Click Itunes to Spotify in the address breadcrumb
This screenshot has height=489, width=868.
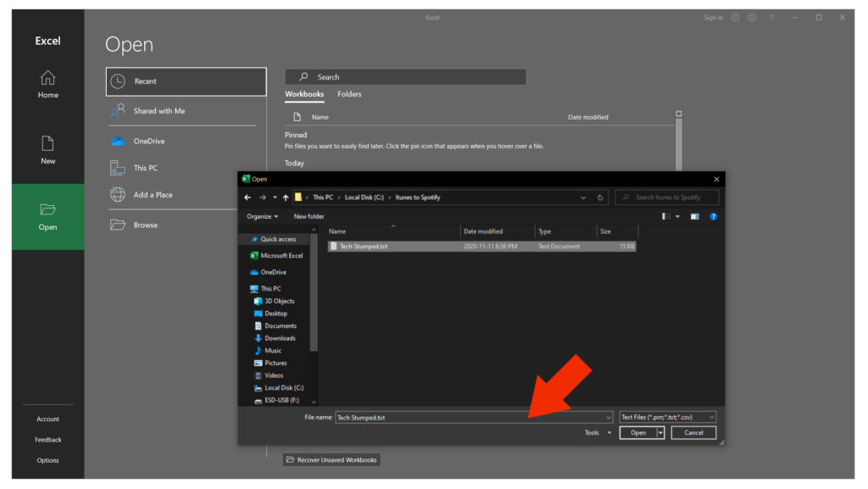coord(418,197)
